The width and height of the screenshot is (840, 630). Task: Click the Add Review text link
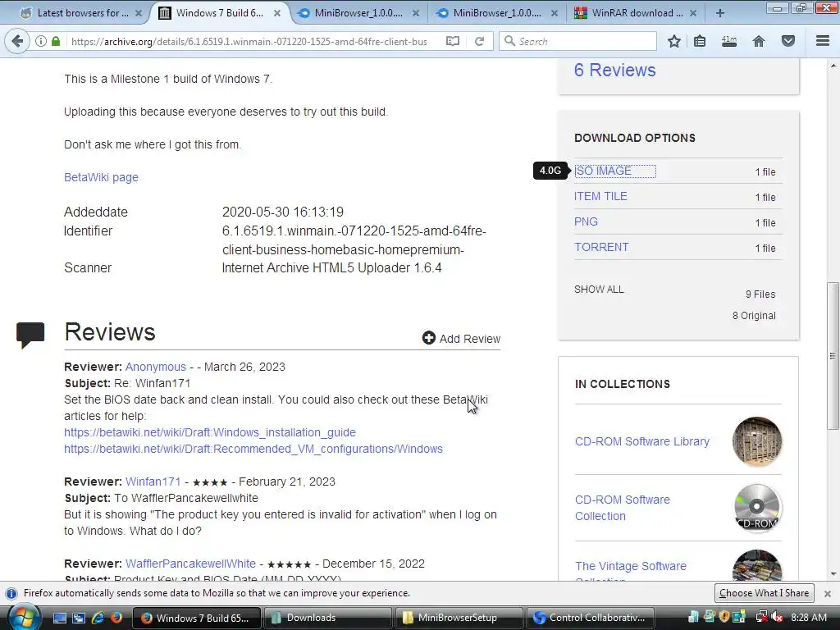(x=470, y=339)
